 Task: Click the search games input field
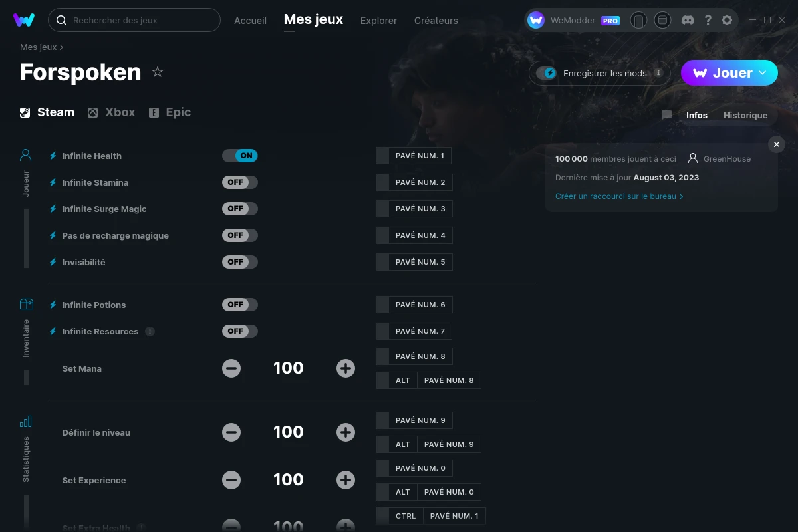[x=134, y=20]
